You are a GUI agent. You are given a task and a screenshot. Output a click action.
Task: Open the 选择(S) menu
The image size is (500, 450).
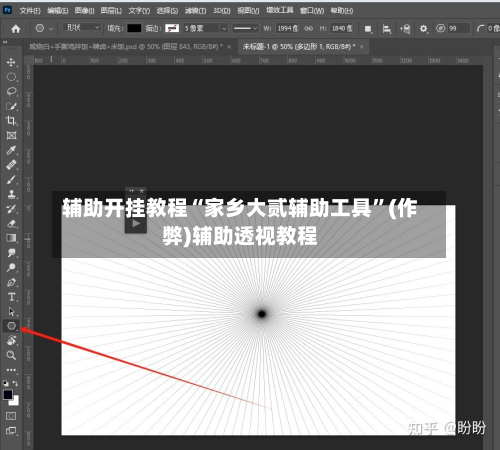(x=167, y=11)
